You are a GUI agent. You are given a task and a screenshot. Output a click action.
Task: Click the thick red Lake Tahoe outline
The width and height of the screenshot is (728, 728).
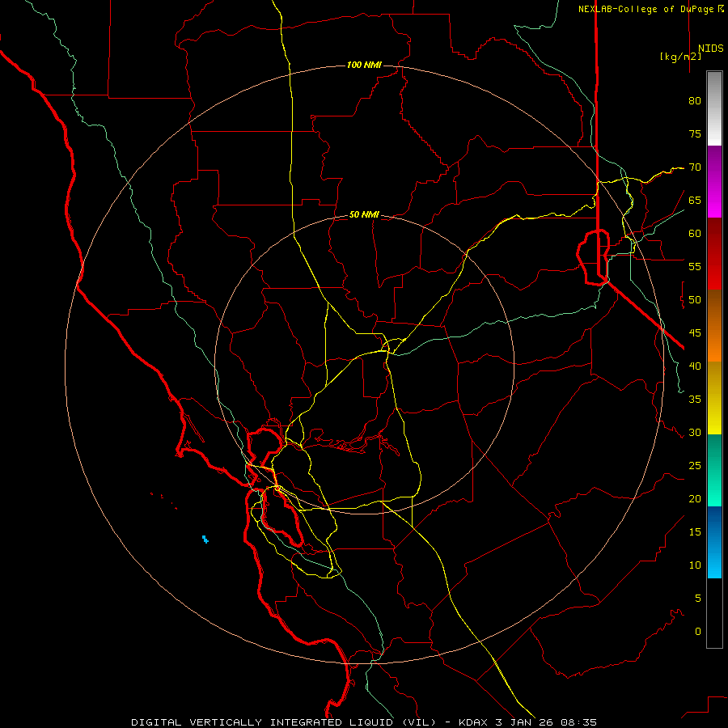pos(594,256)
